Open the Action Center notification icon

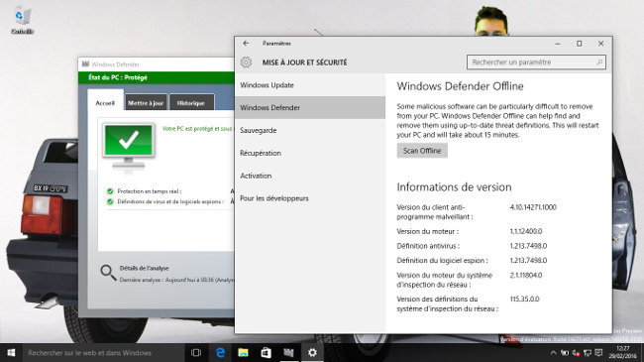[x=598, y=353]
